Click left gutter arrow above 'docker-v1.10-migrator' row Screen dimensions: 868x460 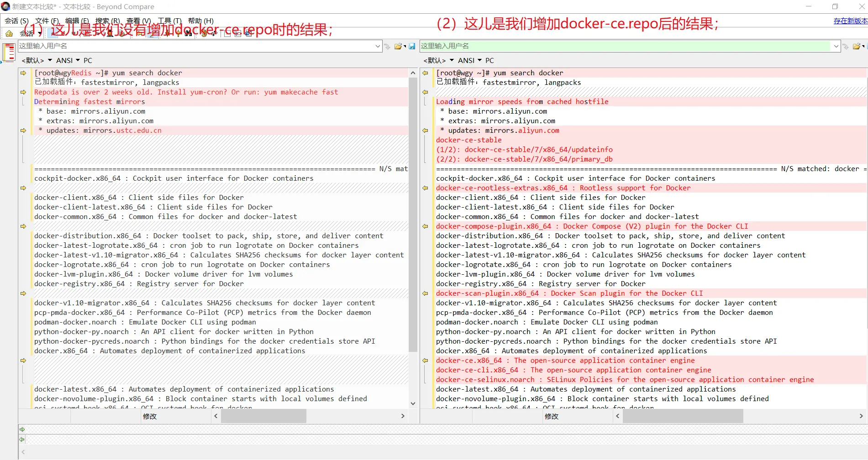click(x=23, y=293)
